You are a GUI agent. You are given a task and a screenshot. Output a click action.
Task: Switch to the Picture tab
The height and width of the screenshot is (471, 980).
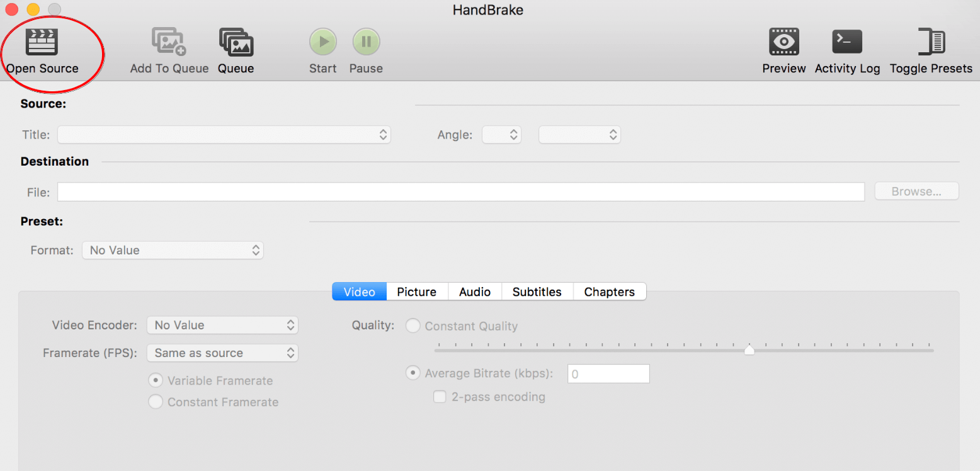coord(417,292)
